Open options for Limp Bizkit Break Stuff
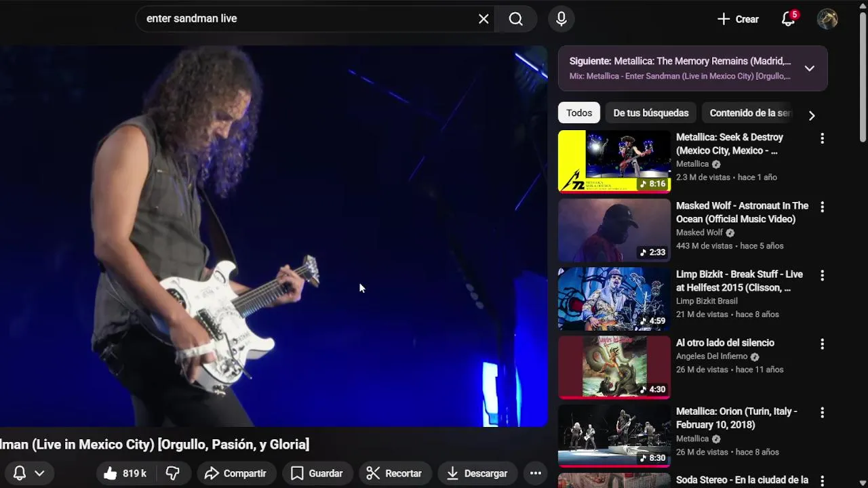This screenshot has width=868, height=488. pos(822,275)
